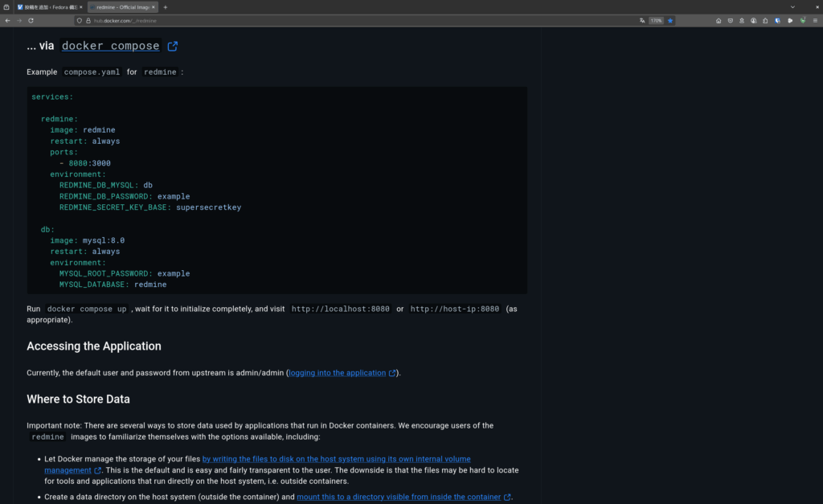Open mount this to a directory link
Viewport: 823px width, 504px height.
399,497
